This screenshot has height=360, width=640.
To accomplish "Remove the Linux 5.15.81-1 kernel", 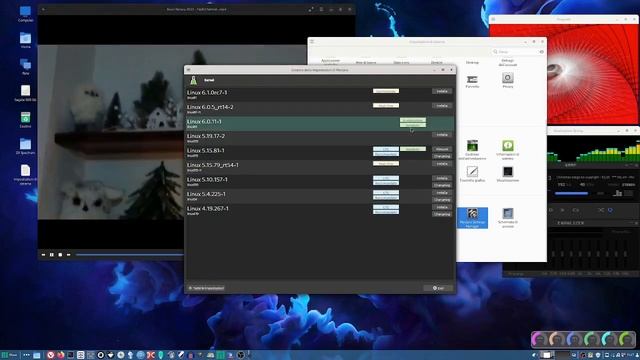I will coord(442,149).
